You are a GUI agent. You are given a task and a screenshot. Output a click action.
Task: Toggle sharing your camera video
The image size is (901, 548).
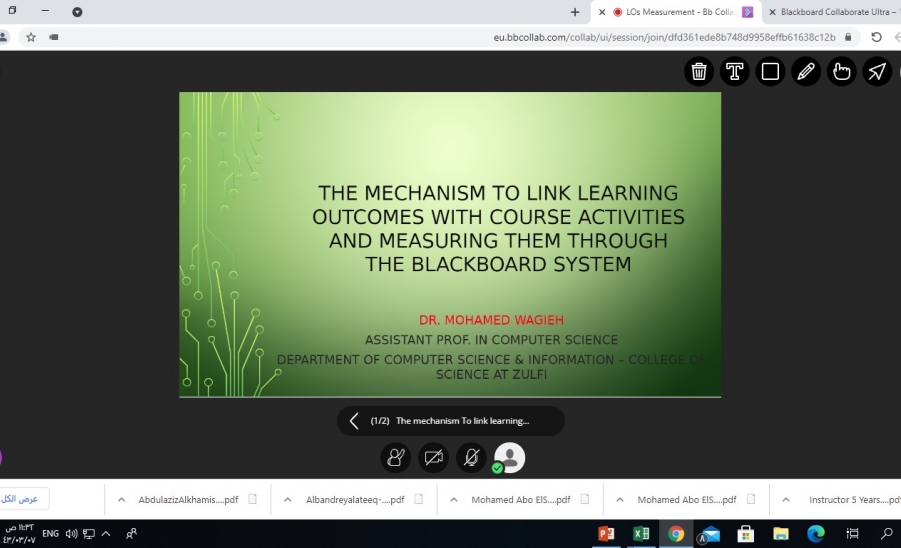(x=433, y=458)
